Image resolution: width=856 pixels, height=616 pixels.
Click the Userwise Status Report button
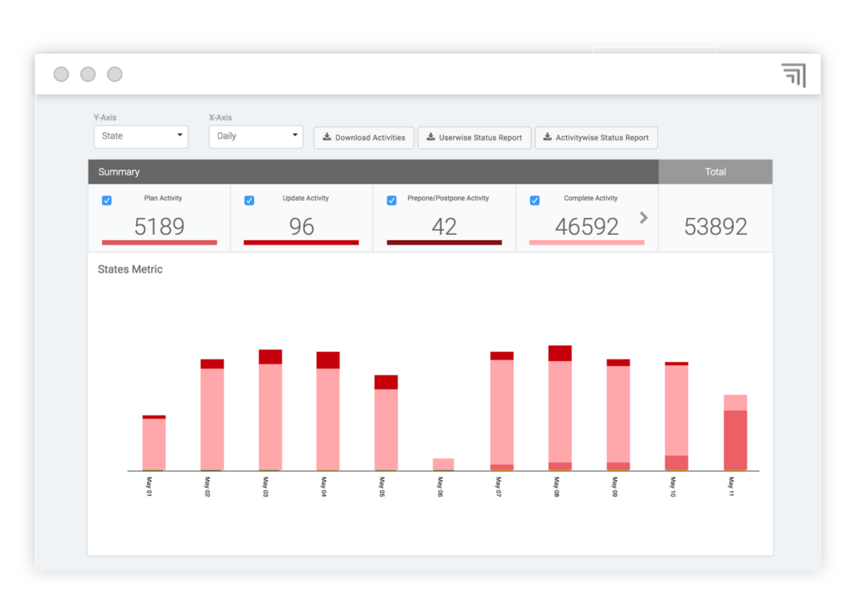click(x=474, y=138)
